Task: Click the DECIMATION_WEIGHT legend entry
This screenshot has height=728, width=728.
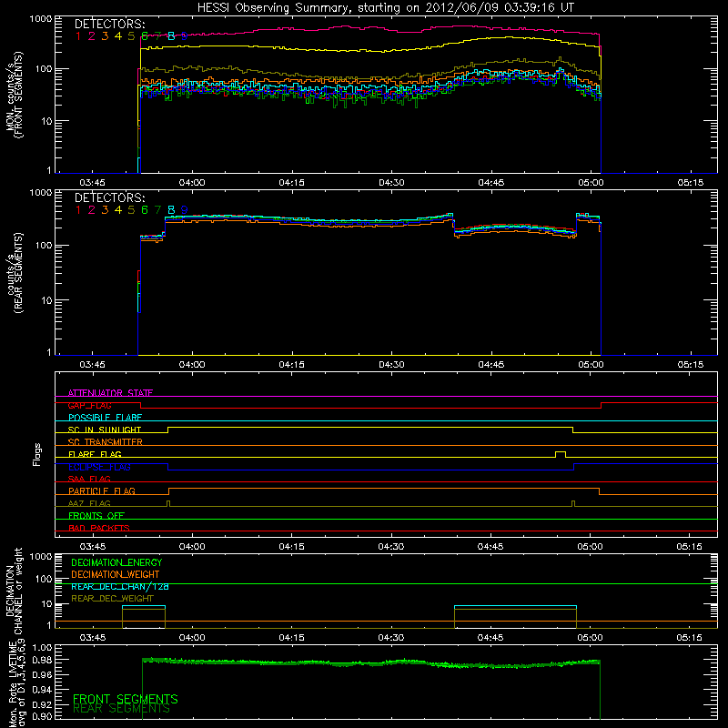Action: [x=116, y=574]
